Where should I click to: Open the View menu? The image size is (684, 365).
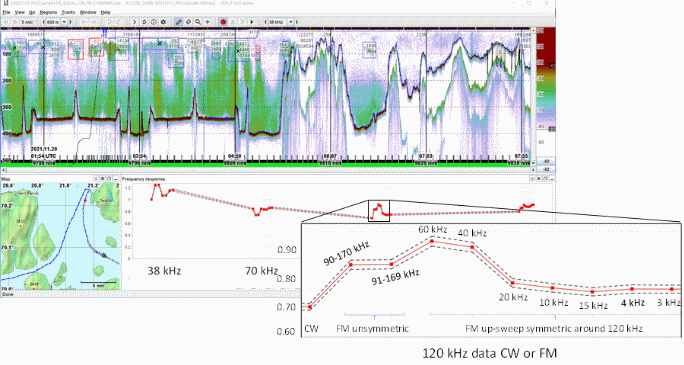[x=20, y=13]
